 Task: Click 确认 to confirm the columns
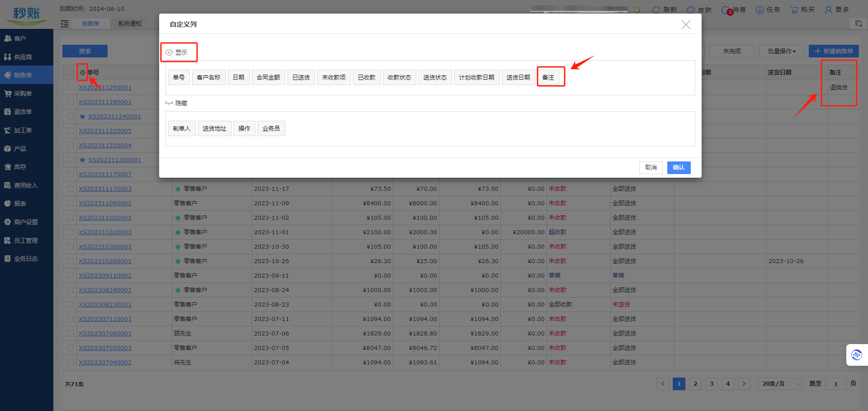pyautogui.click(x=679, y=167)
